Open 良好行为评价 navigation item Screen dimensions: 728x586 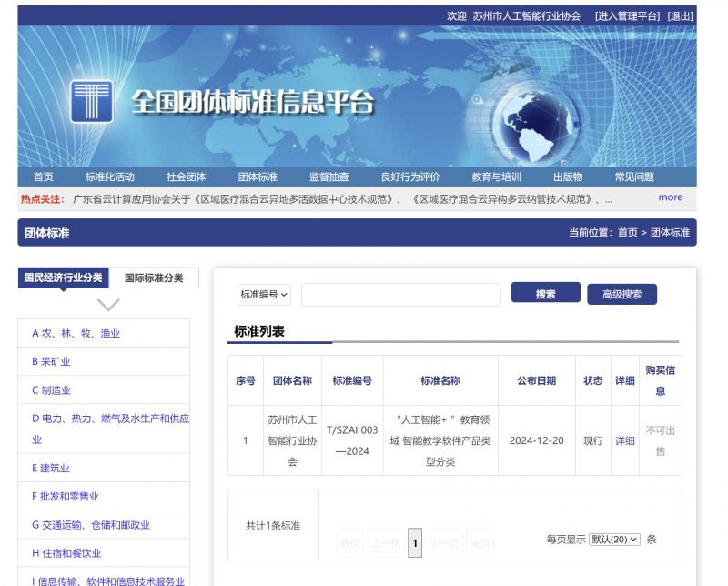tap(410, 177)
